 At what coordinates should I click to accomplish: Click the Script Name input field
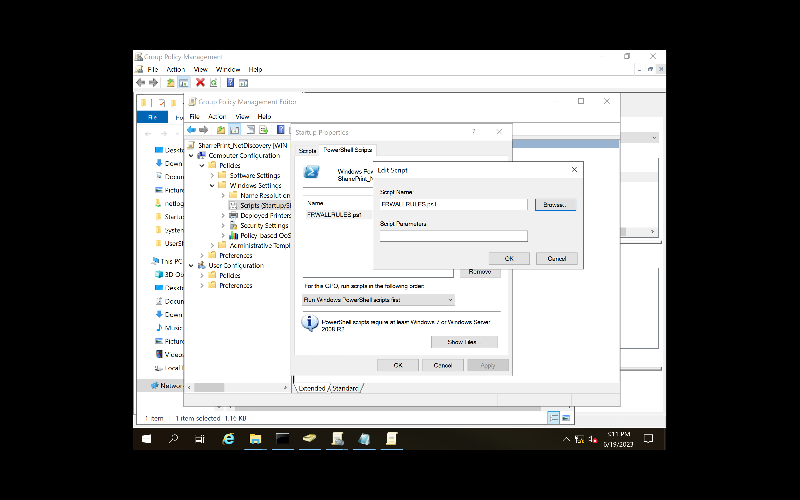(x=453, y=204)
